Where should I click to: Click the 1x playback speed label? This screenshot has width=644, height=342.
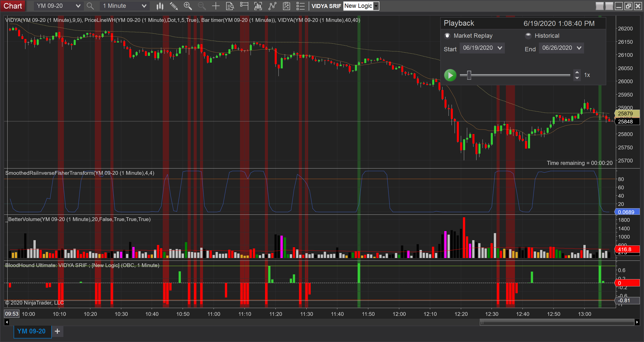[x=587, y=75]
